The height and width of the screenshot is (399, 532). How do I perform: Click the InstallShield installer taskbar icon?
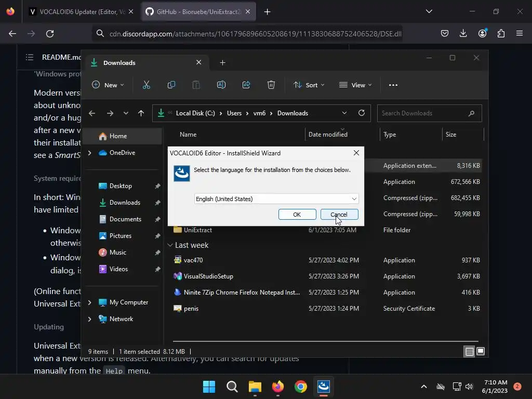click(324, 387)
